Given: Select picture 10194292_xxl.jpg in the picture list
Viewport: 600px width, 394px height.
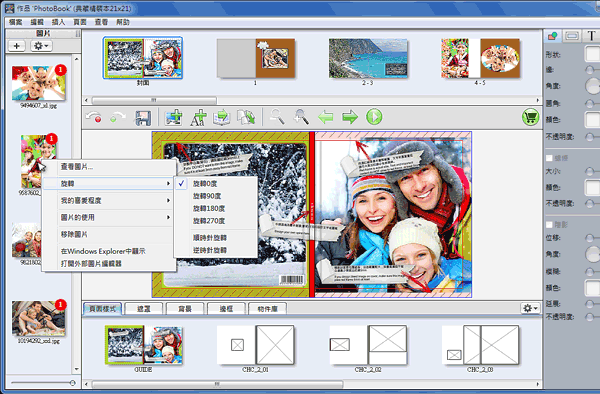Looking at the screenshot, I should [x=38, y=319].
